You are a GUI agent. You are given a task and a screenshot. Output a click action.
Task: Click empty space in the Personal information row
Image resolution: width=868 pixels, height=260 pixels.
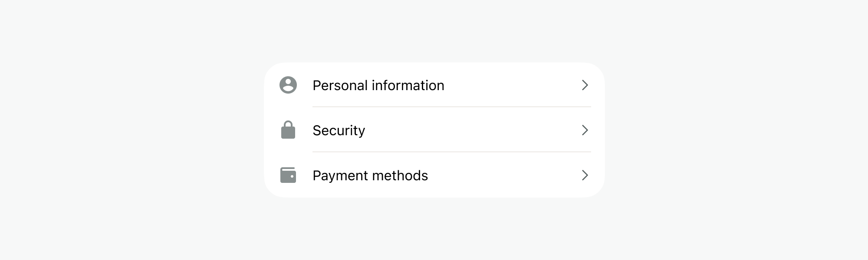coord(512,85)
